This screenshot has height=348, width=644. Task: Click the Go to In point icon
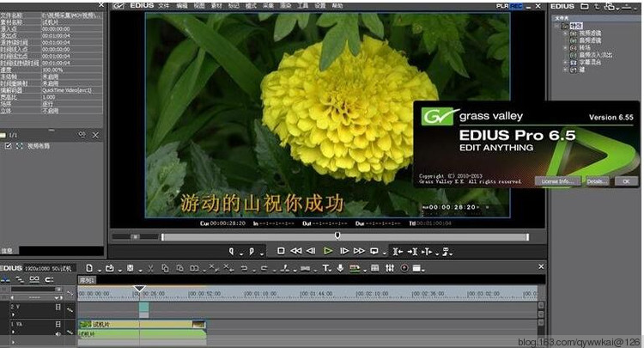tap(398, 252)
